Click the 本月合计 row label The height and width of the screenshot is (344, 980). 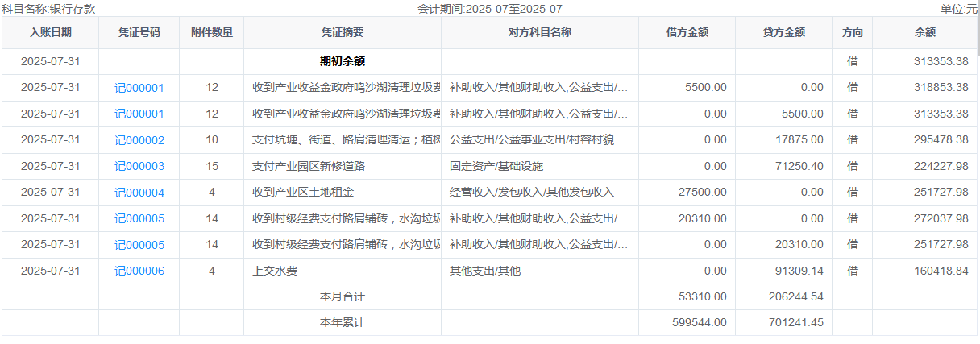pos(343,296)
